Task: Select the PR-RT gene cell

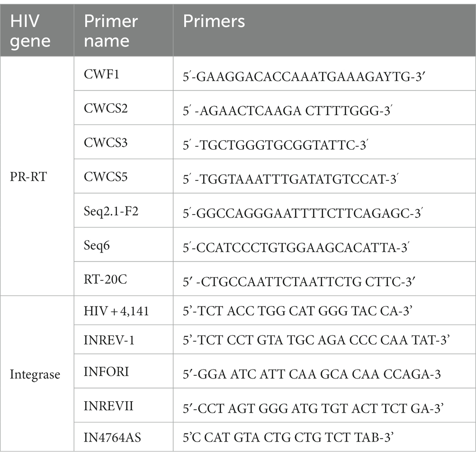Action: (x=28, y=176)
